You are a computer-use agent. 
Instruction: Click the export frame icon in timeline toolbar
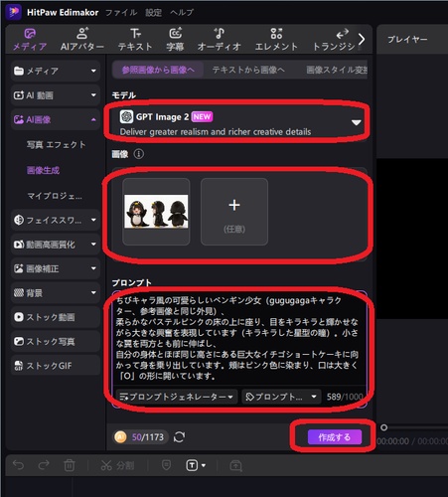click(235, 465)
